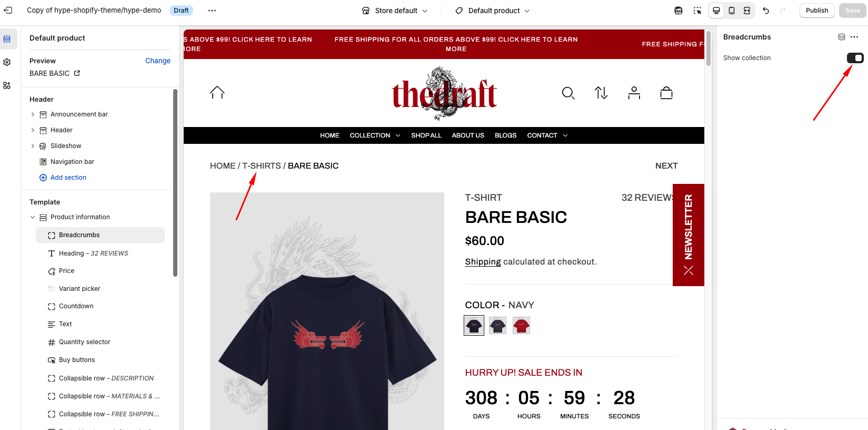Open the COLLECTION menu in the navigation
Screen dimensions: 868x430
(x=375, y=135)
